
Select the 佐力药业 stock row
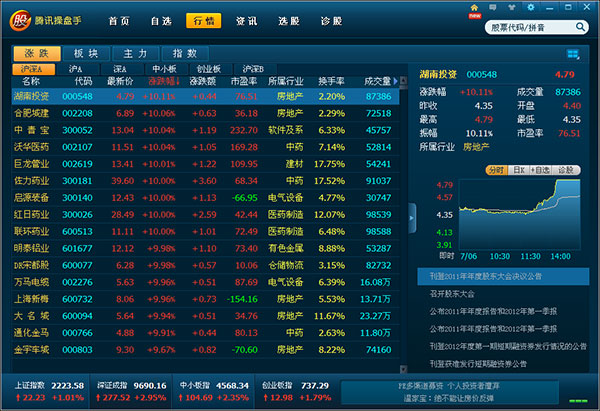coord(205,181)
